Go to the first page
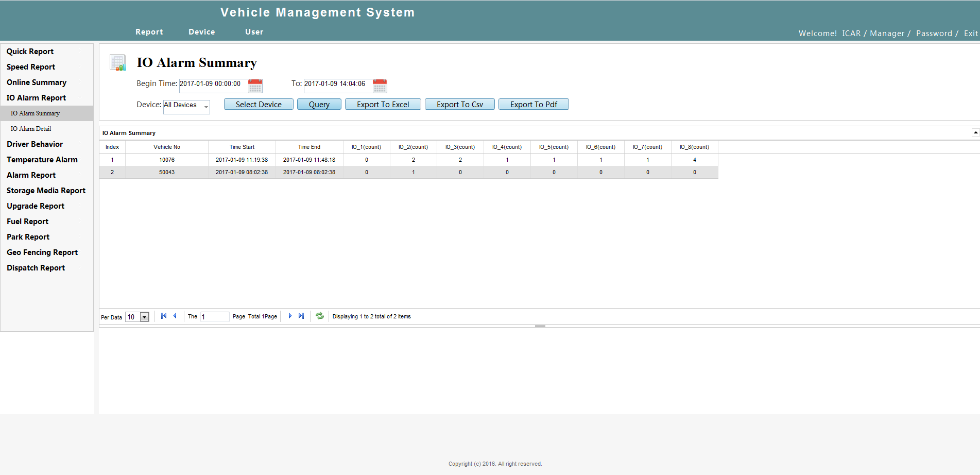Viewport: 980px width, 475px height. (x=164, y=316)
